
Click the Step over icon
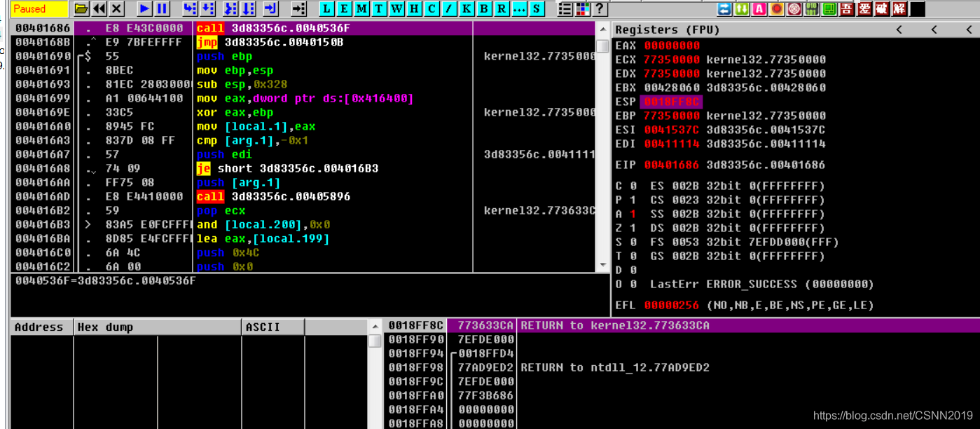208,9
